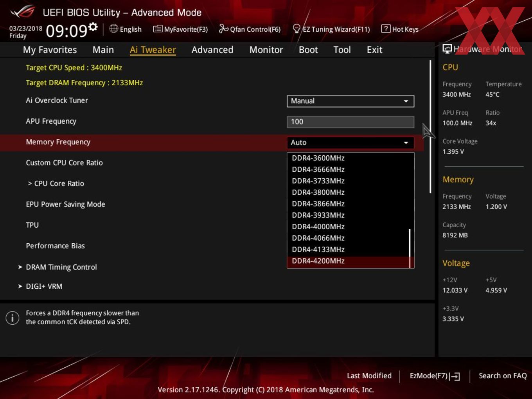Select the TPU setting row
532x399 pixels.
[x=32, y=225]
